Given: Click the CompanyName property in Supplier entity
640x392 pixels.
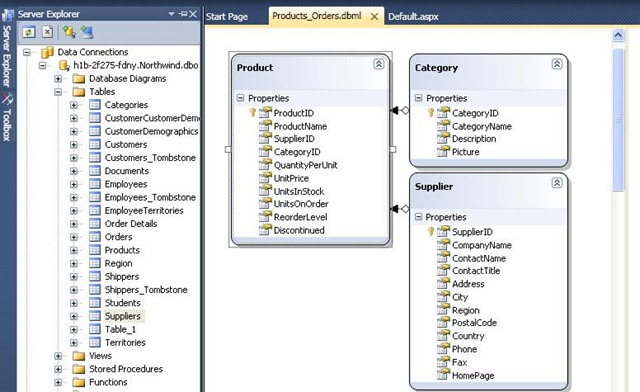Looking at the screenshot, I should (482, 245).
